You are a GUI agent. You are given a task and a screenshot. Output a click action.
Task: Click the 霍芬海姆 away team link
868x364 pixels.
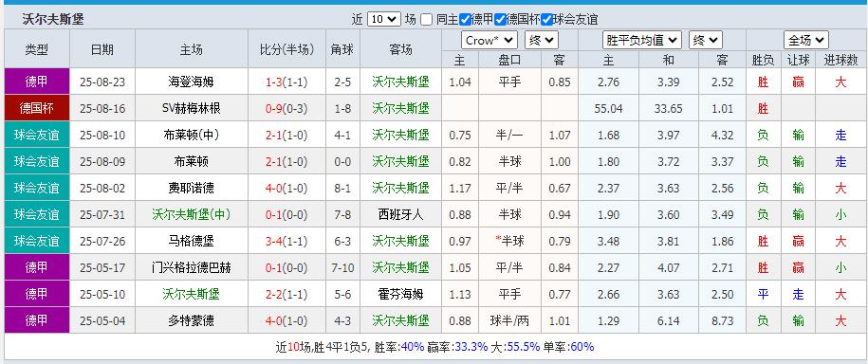click(400, 295)
